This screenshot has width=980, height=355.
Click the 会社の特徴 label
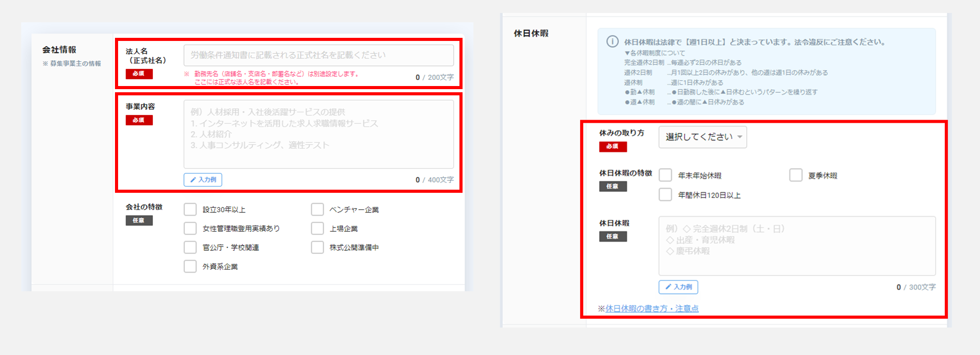pos(144,207)
